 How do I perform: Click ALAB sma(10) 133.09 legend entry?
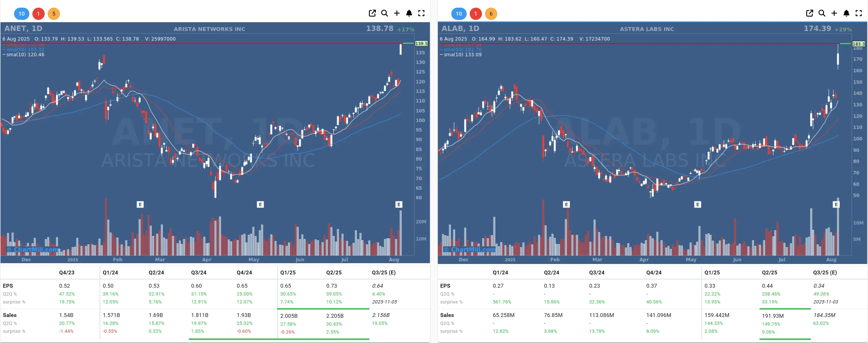[461, 55]
